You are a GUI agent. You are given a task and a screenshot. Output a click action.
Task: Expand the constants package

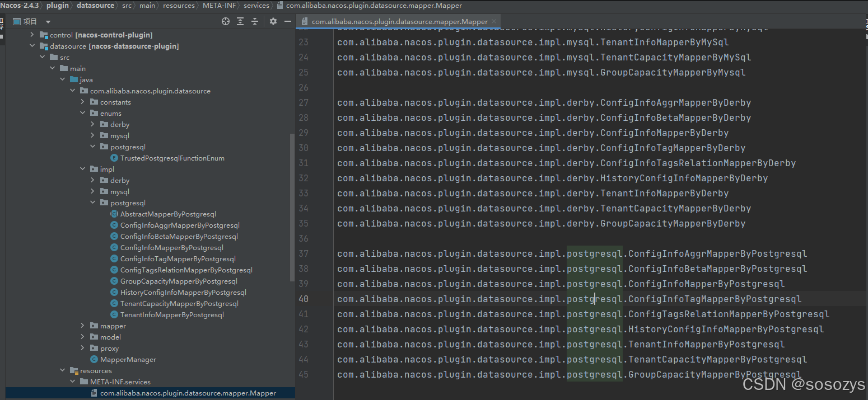point(82,102)
